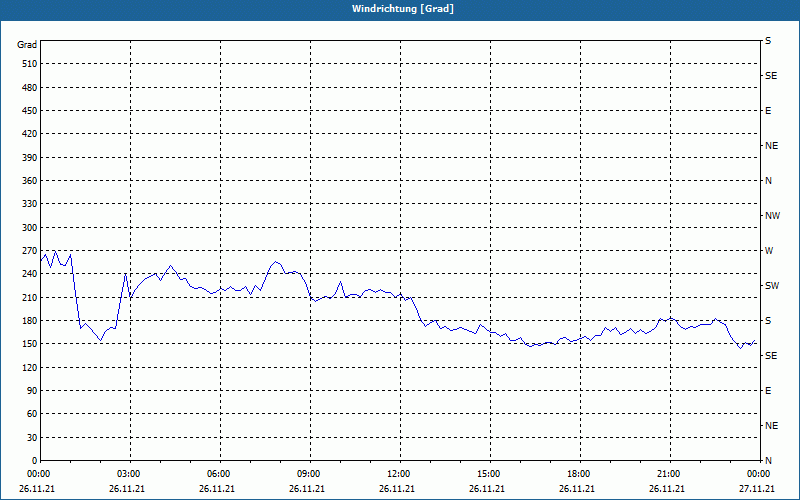Click the 240 y-axis label

pyautogui.click(x=30, y=274)
